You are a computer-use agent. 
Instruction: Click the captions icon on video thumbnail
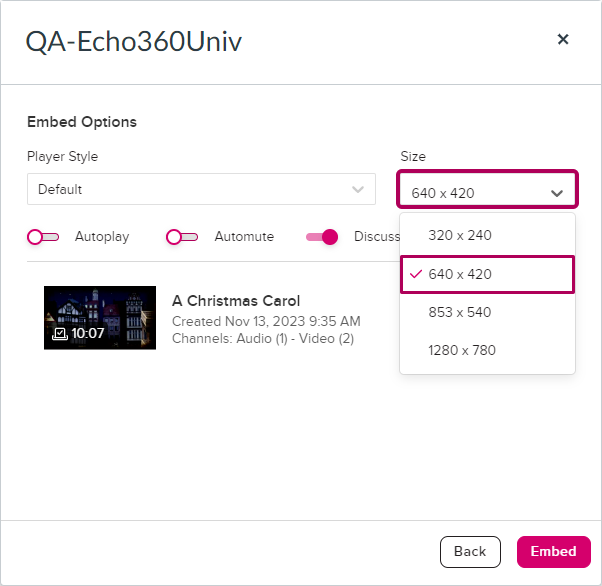coord(59,333)
